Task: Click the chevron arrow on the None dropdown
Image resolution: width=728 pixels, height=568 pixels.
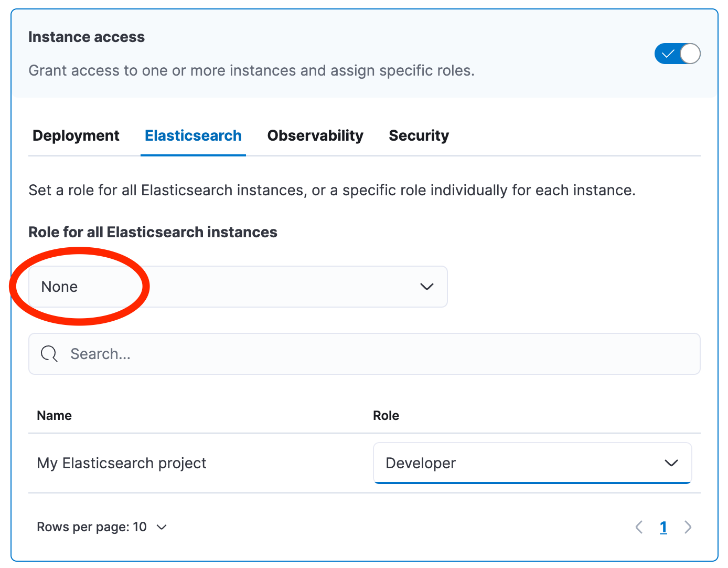Action: (x=427, y=287)
